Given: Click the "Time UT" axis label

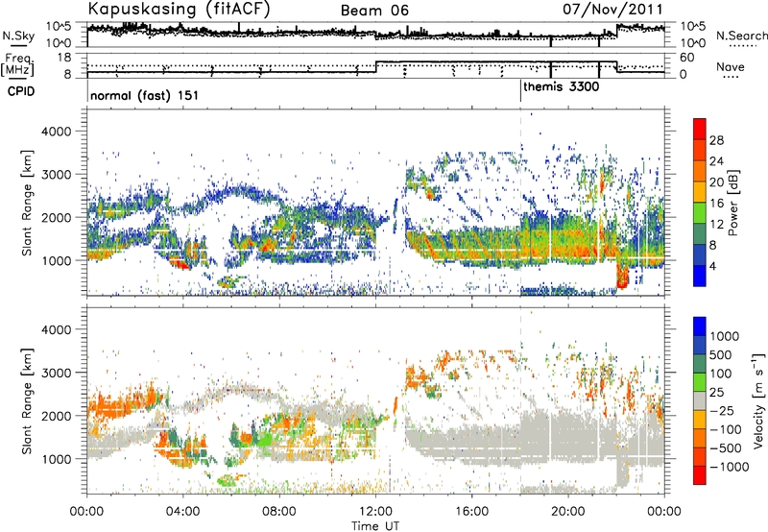Looking at the screenshot, I should pos(375,525).
